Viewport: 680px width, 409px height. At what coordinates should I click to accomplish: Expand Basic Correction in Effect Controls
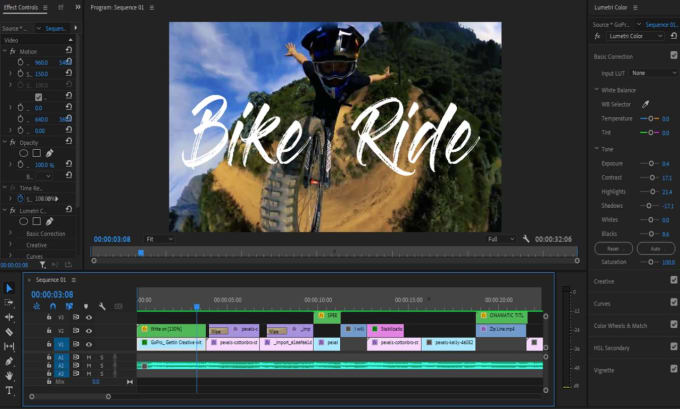[10, 233]
